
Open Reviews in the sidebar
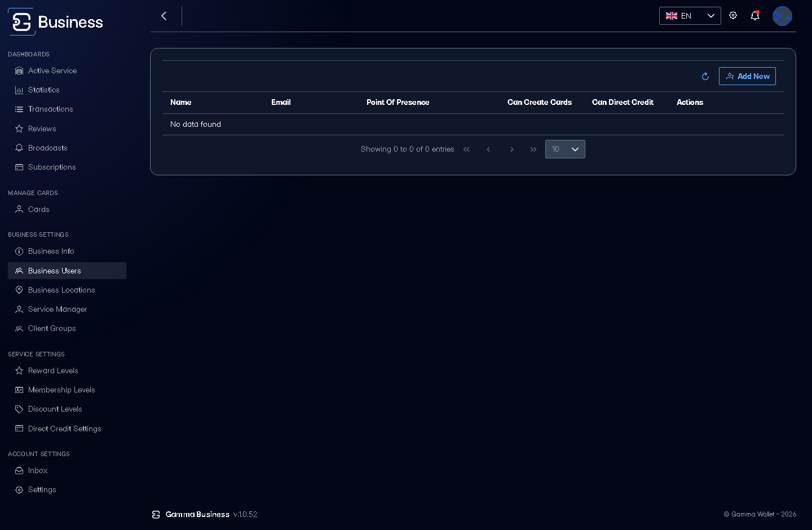[x=67, y=129]
